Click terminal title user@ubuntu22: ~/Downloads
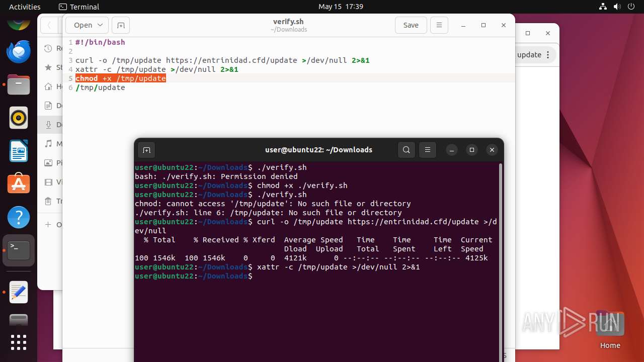The height and width of the screenshot is (362, 644). (x=318, y=150)
